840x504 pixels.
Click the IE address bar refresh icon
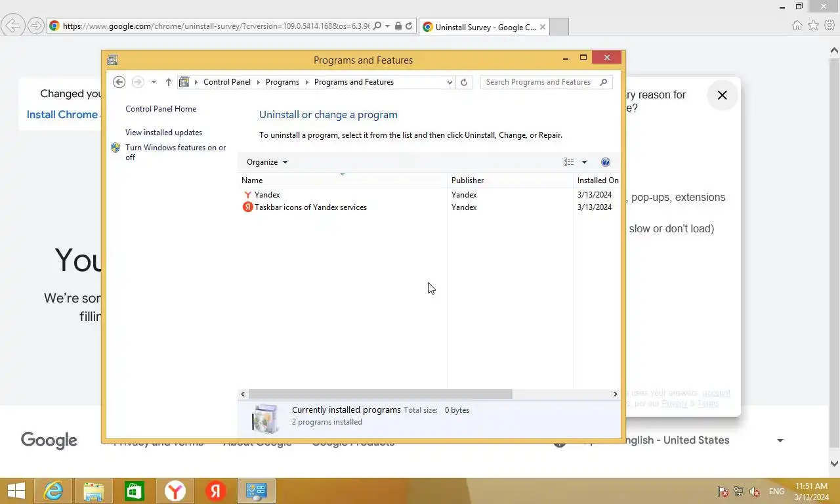(x=409, y=26)
